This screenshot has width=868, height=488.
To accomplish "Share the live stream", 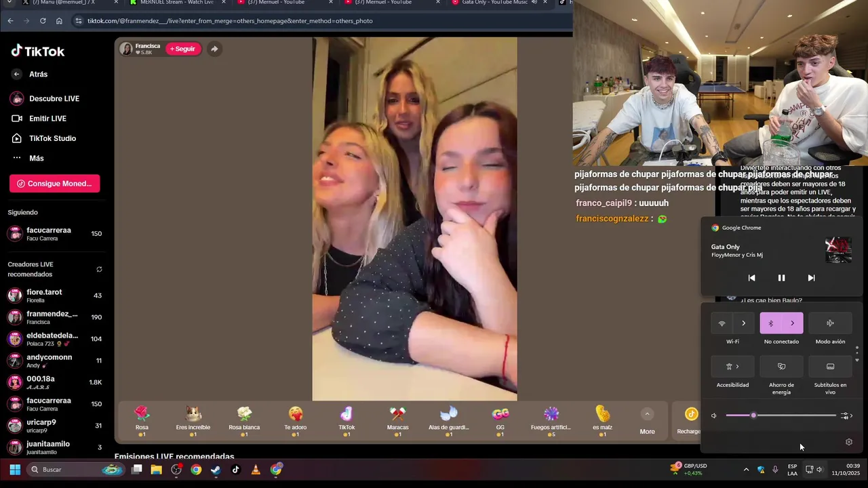I will click(x=214, y=49).
